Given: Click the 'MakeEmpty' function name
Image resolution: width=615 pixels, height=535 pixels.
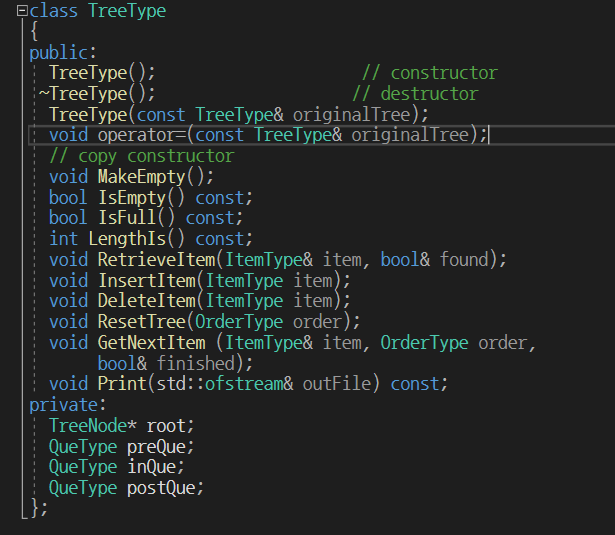Looking at the screenshot, I should (x=142, y=177).
